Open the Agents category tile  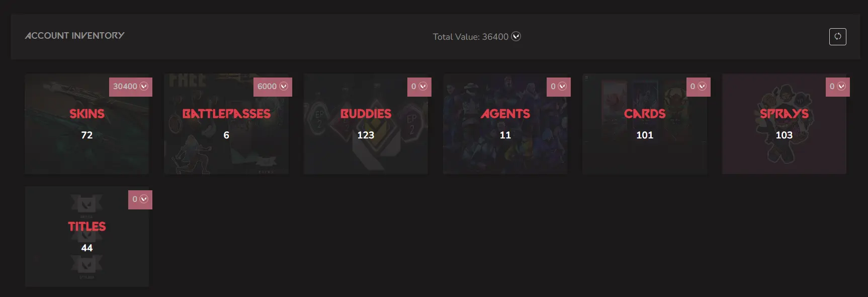tap(505, 124)
